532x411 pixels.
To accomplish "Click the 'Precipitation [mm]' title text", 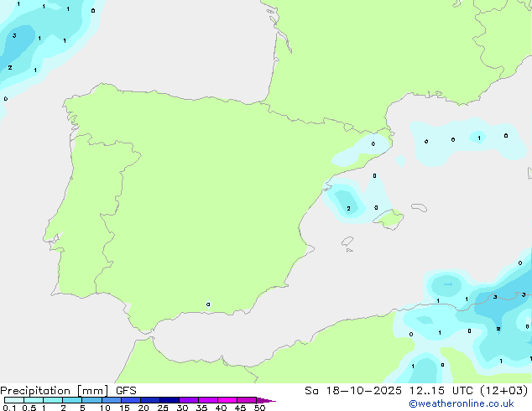I will 55,391.
